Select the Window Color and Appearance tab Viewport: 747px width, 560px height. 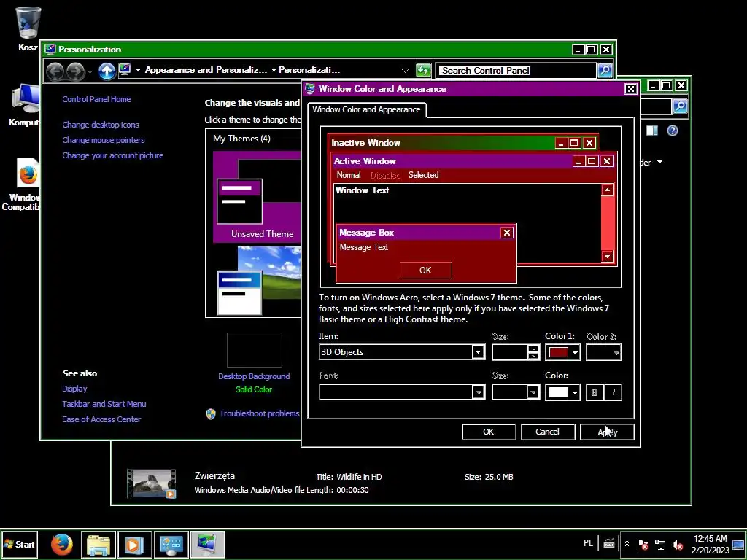click(366, 109)
